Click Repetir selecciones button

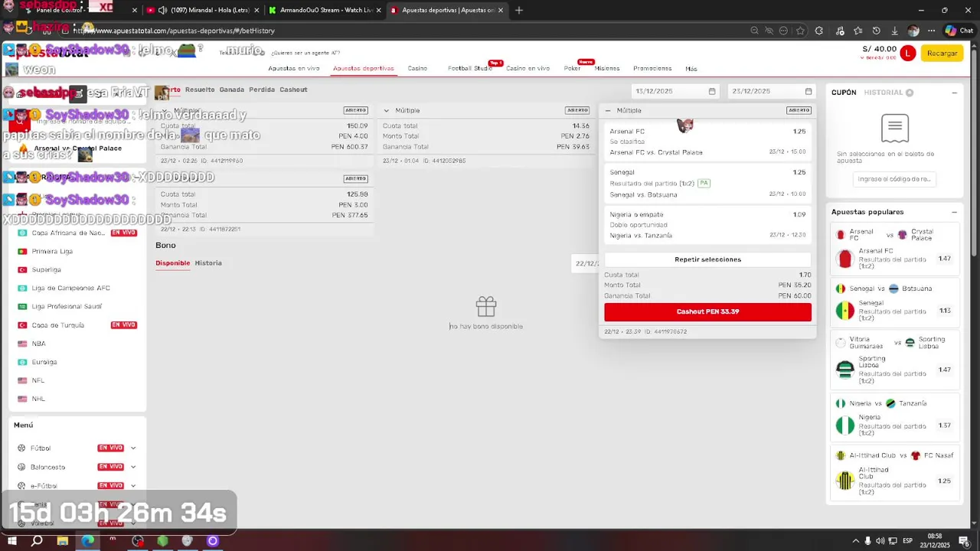point(707,259)
